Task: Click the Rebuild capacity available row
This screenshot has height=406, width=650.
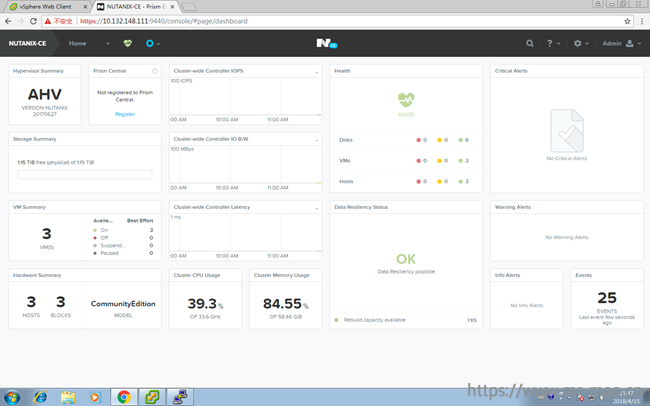Action: [406, 320]
